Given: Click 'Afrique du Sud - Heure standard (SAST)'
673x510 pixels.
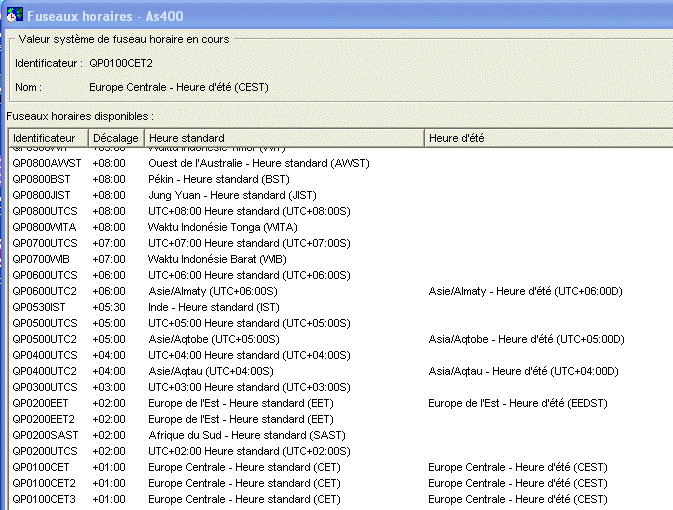Looking at the screenshot, I should tap(247, 435).
